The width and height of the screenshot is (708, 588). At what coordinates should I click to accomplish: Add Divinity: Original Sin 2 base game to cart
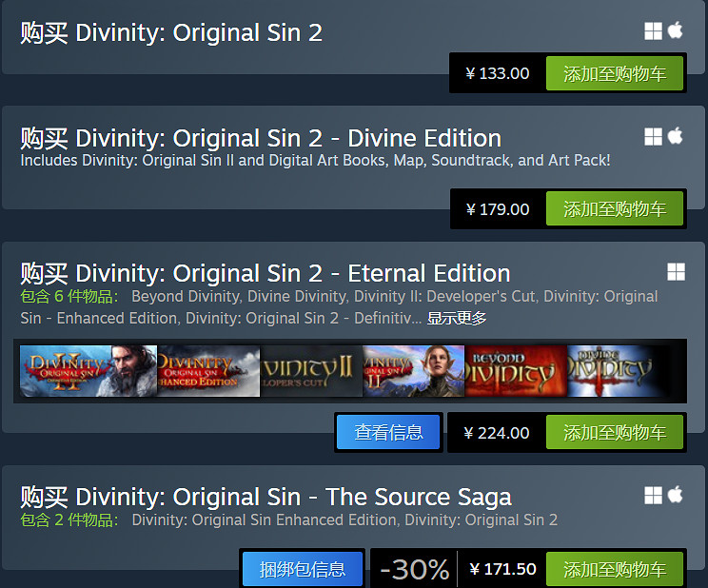(x=615, y=73)
